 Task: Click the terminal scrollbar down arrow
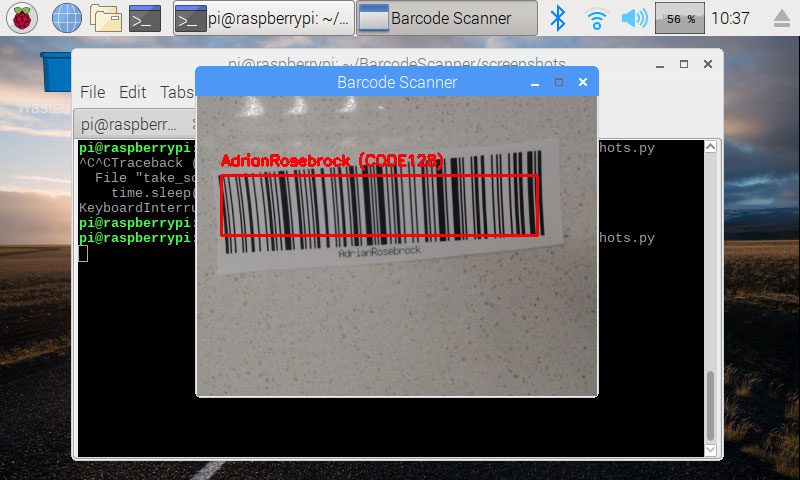click(x=710, y=449)
